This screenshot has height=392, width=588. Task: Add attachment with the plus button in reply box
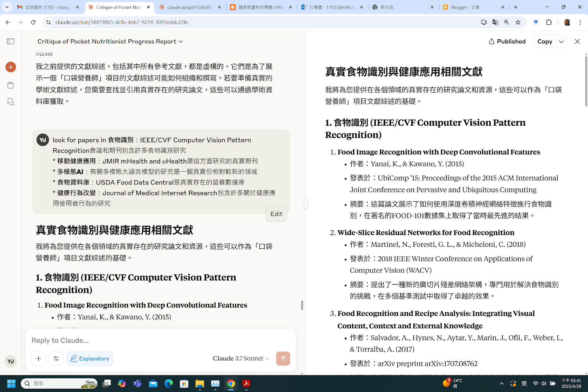click(38, 359)
